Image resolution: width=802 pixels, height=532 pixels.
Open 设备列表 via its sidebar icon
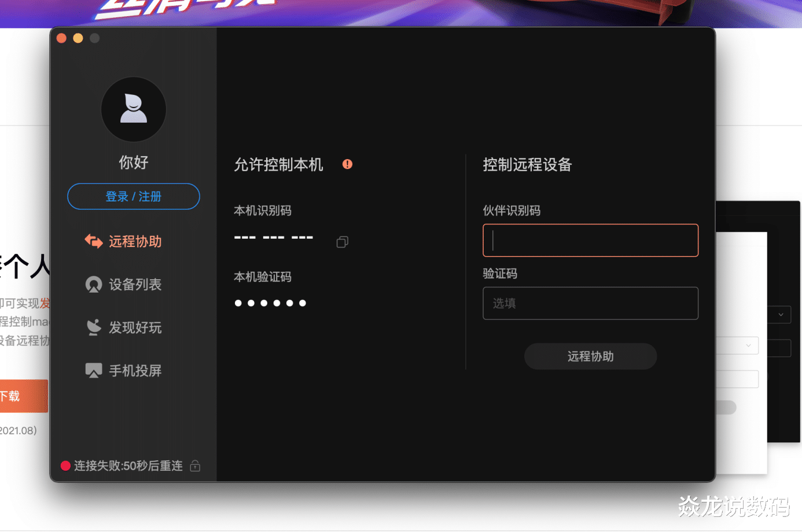[x=94, y=284]
